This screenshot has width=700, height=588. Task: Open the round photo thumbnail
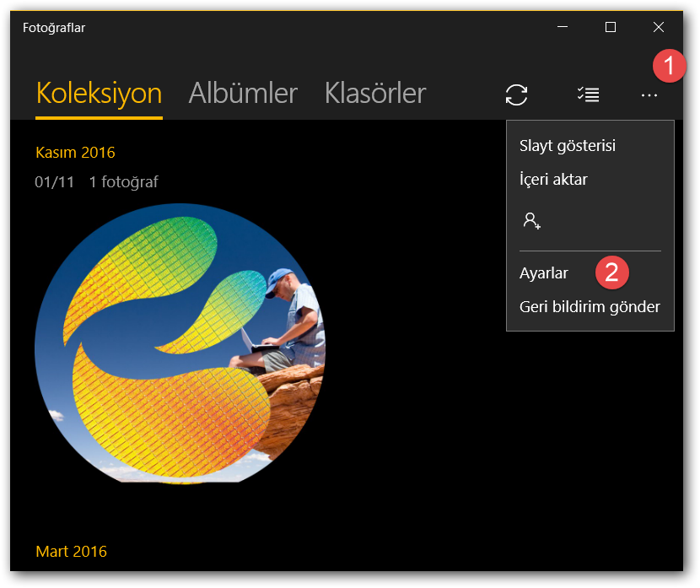click(180, 344)
